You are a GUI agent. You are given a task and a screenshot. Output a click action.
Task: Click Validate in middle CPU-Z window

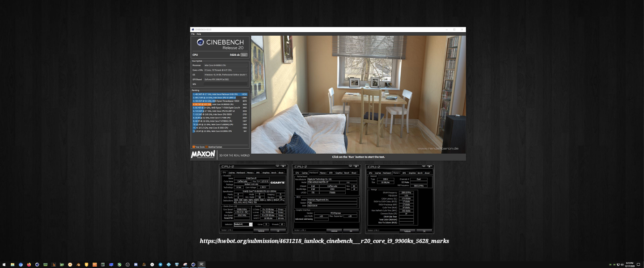click(x=334, y=231)
